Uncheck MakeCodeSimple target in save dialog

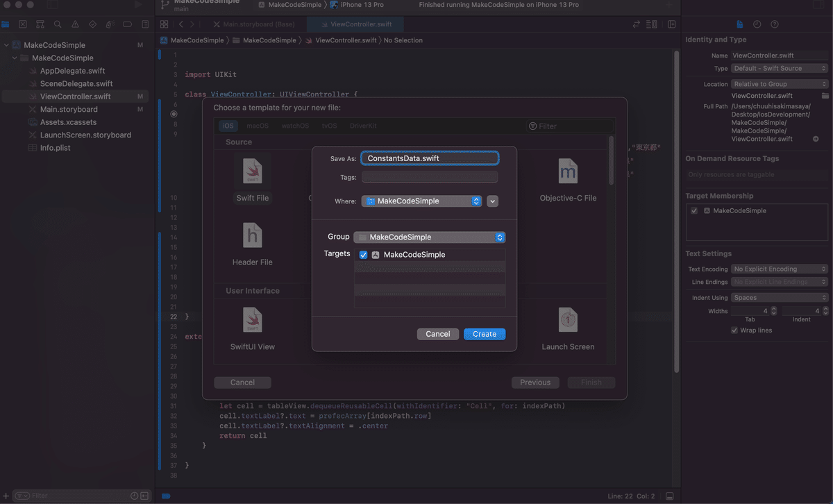tap(363, 255)
